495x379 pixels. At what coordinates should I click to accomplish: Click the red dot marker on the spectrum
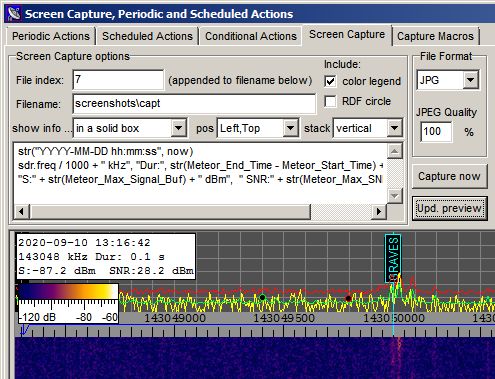pyautogui.click(x=349, y=298)
